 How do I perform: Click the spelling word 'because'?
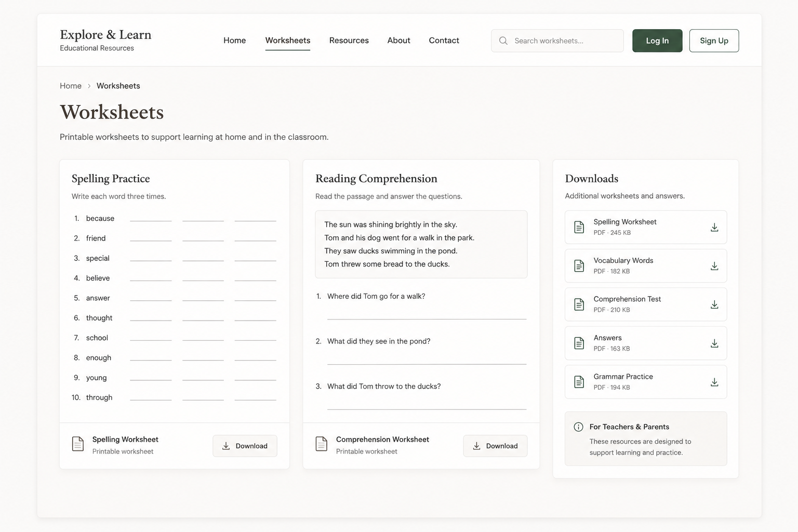[x=100, y=219]
